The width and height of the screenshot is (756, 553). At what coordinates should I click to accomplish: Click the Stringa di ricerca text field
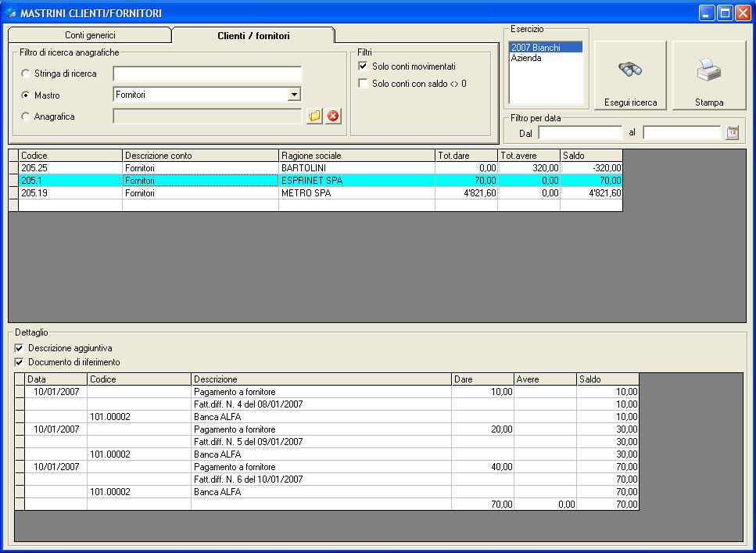[x=207, y=74]
